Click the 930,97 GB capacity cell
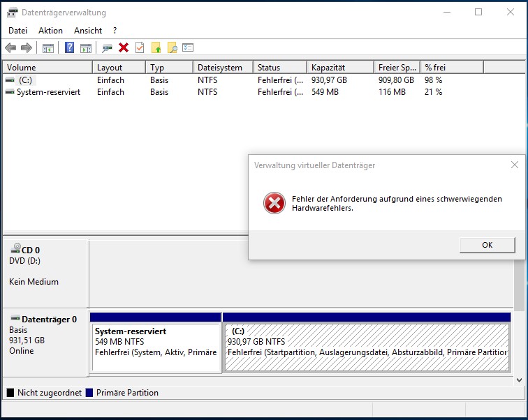 pyautogui.click(x=329, y=80)
